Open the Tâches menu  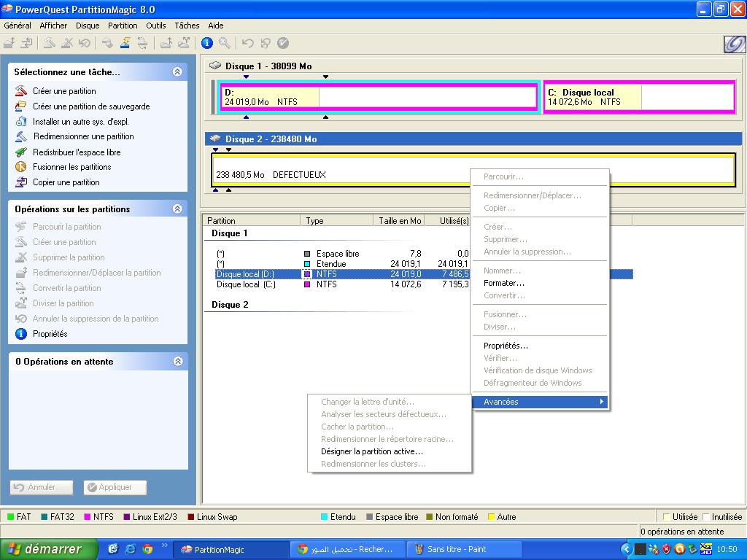click(187, 26)
